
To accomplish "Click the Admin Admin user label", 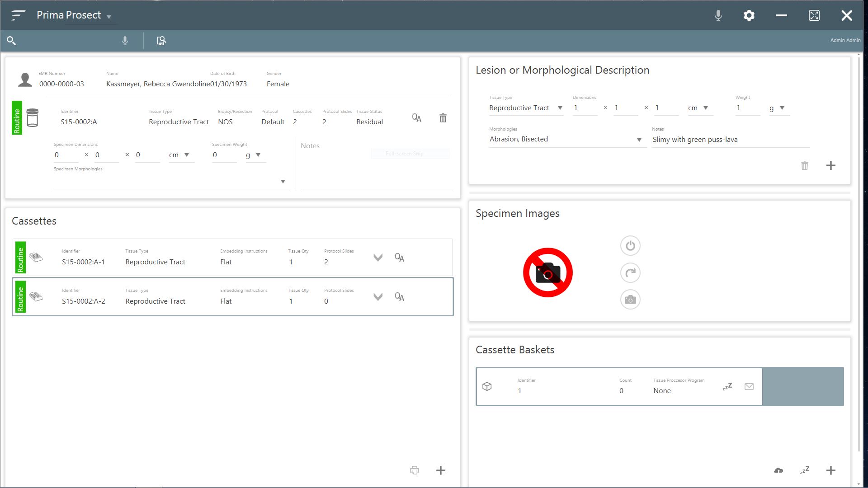I will point(845,40).
